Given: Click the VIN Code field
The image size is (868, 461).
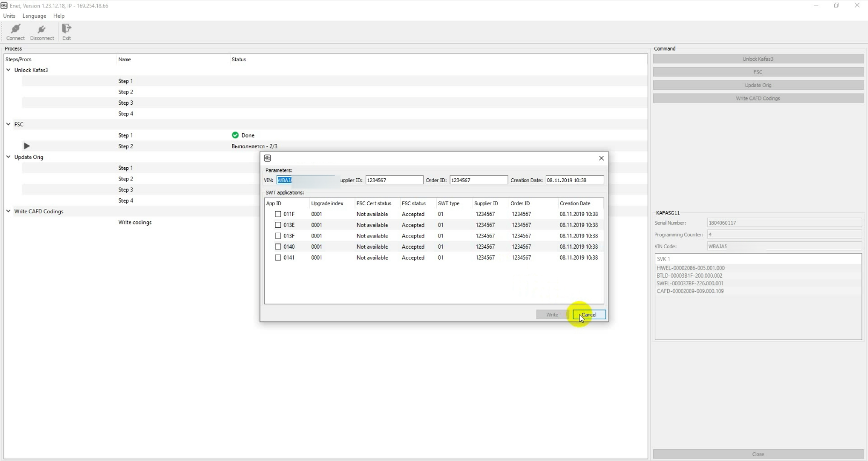Looking at the screenshot, I should tap(784, 246).
